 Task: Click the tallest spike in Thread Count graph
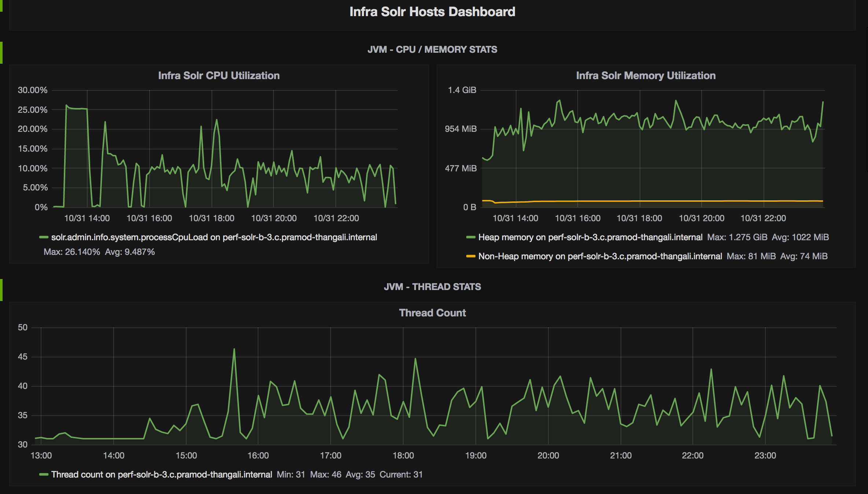pos(234,349)
